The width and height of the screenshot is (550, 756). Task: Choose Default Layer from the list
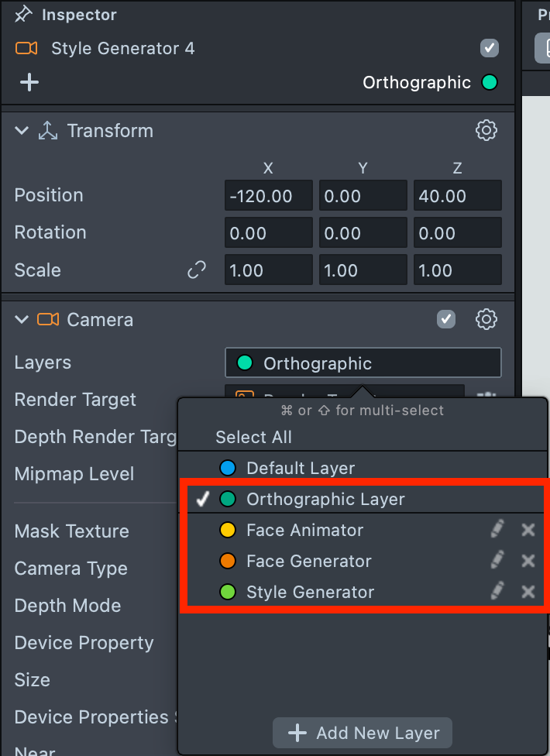pos(300,468)
